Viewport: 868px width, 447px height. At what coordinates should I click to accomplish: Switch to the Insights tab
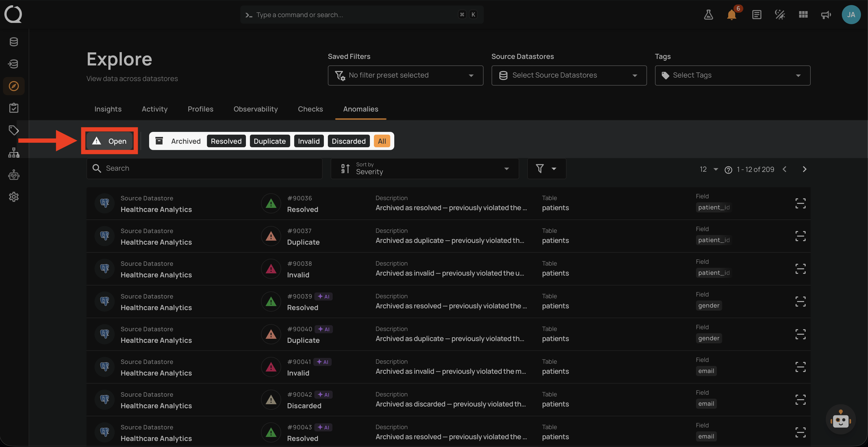tap(108, 109)
